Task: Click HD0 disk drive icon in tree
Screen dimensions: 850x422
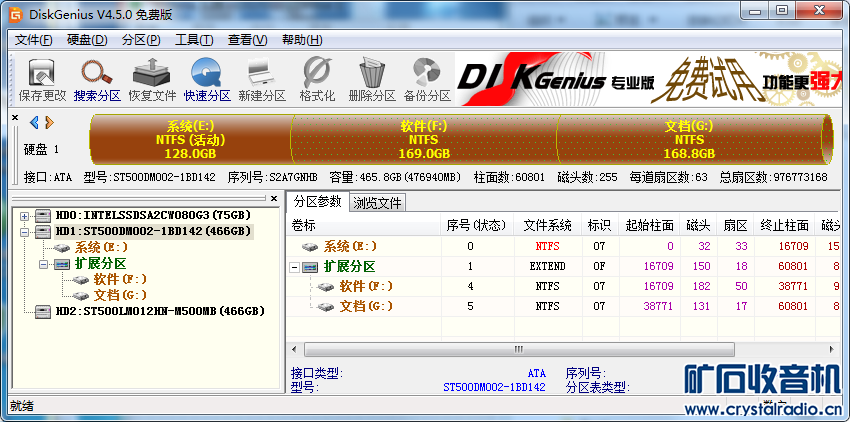Action: click(43, 216)
